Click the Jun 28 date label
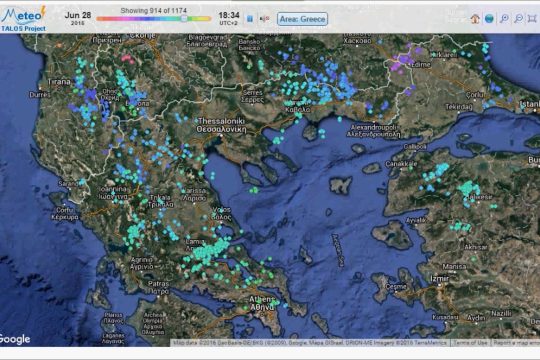 coord(78,15)
